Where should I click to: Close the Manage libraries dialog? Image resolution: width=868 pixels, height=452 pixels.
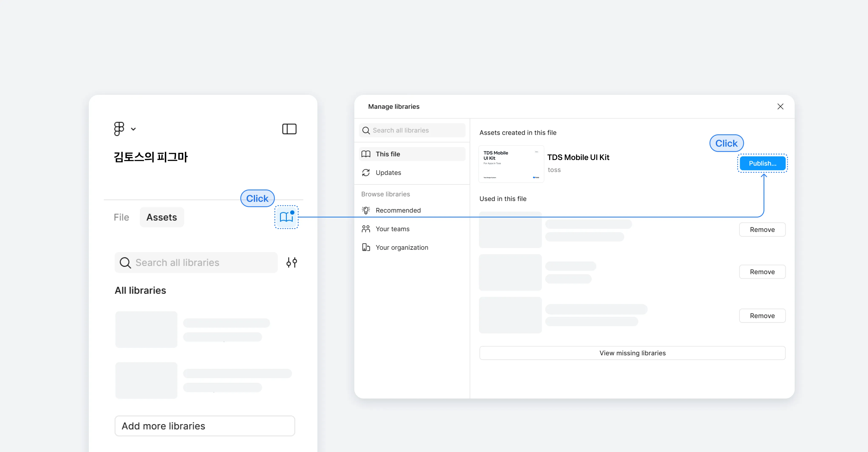click(x=780, y=107)
